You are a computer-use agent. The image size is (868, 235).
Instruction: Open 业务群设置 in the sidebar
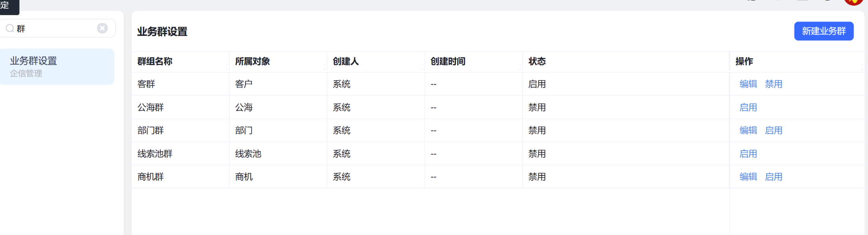[57, 67]
